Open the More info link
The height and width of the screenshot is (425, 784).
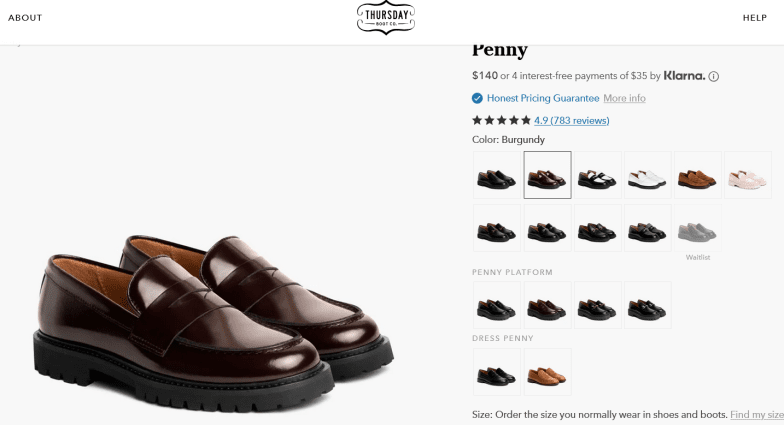point(624,98)
